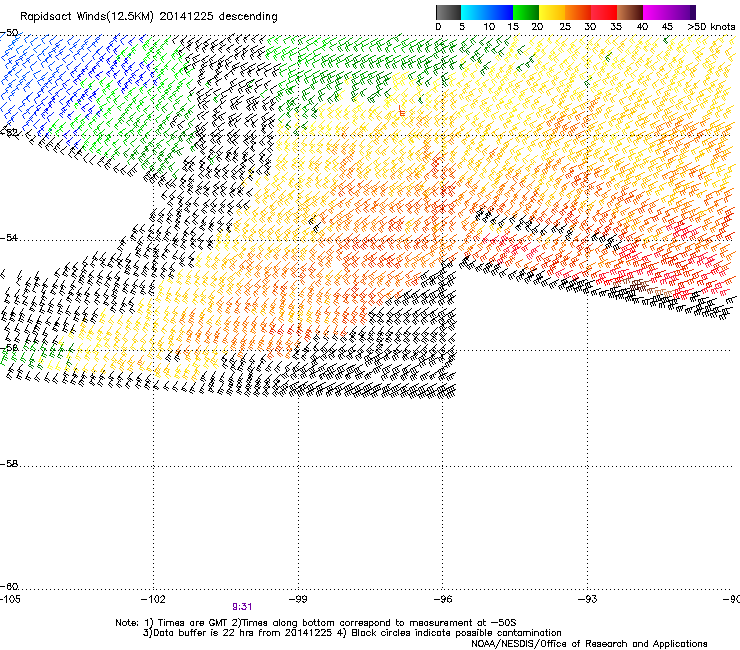Click the '-60' latitude axis label
The height and width of the screenshot is (650, 740).
coord(9,586)
